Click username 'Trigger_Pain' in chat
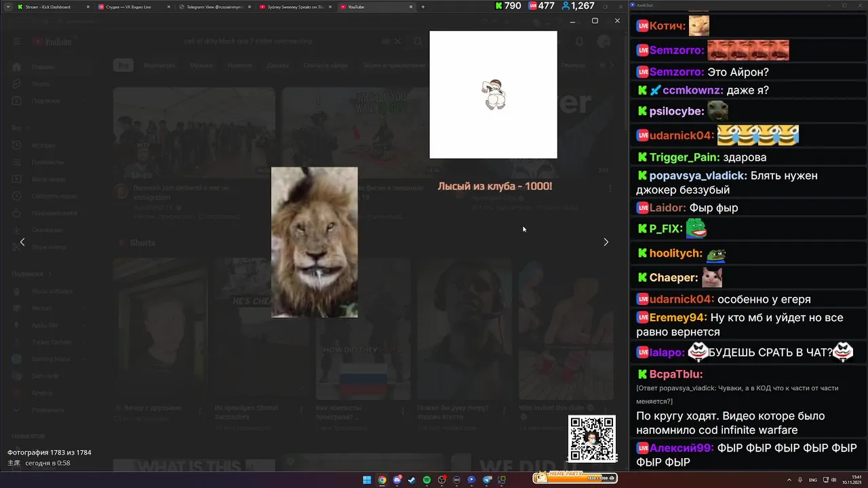The height and width of the screenshot is (488, 868). click(684, 157)
